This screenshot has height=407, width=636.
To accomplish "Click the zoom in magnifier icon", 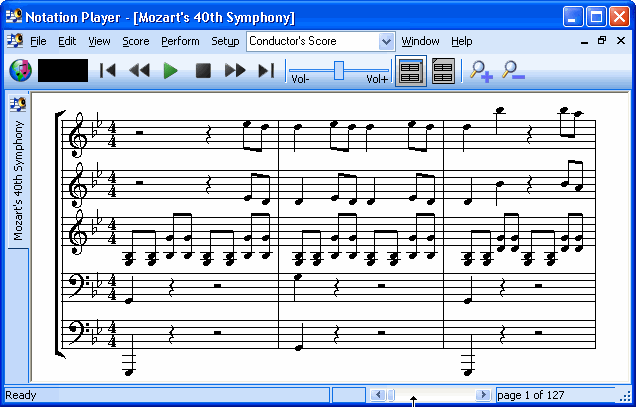I will (x=481, y=70).
